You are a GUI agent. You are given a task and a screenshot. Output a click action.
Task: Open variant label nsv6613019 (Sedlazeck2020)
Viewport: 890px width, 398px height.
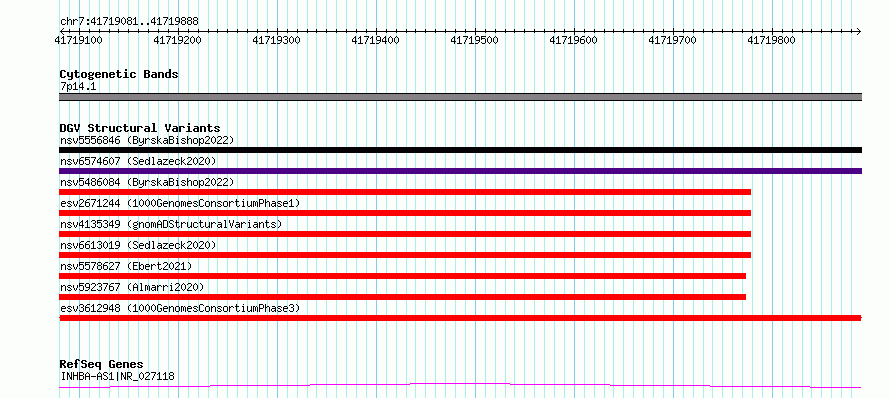[138, 245]
